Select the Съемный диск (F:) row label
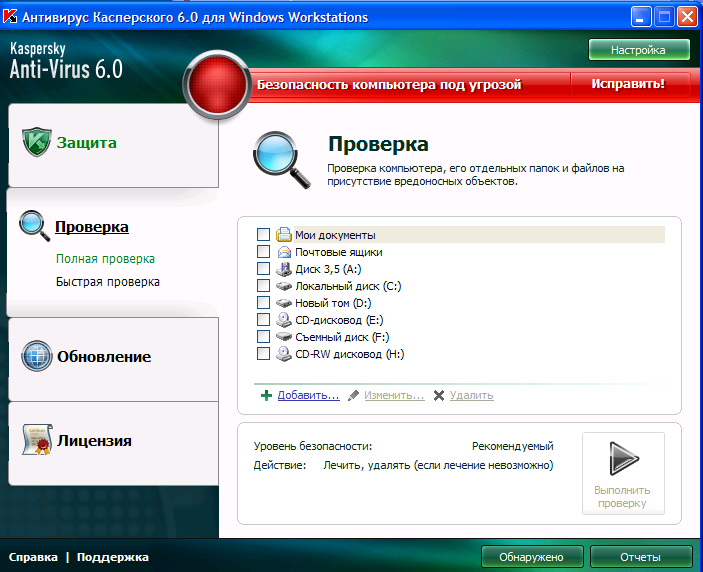This screenshot has width=703, height=572. click(x=342, y=337)
